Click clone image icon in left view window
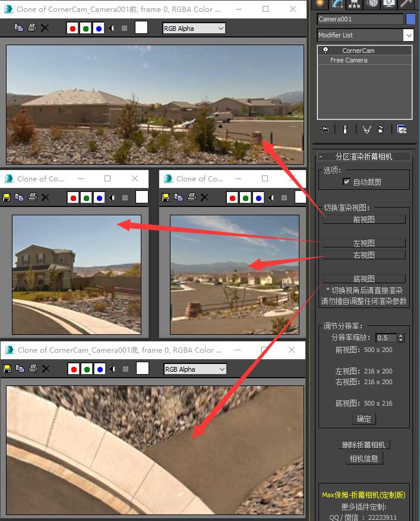The width and height of the screenshot is (420, 521). coord(19,197)
